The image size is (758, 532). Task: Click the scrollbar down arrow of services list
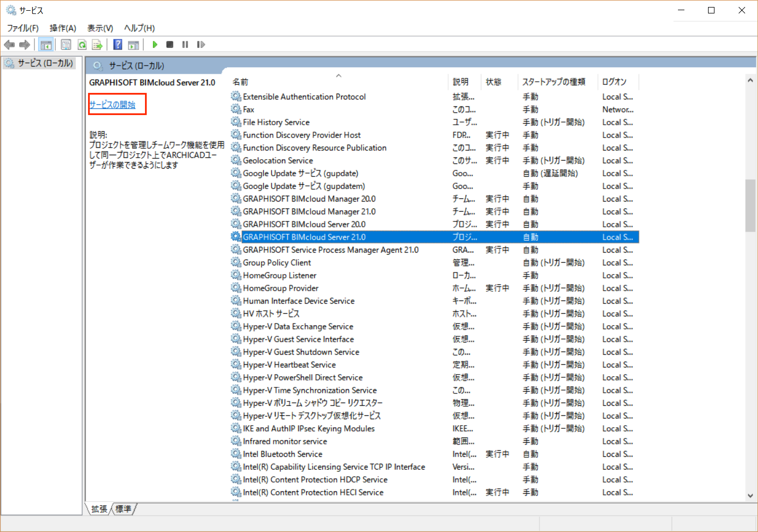[x=750, y=496]
